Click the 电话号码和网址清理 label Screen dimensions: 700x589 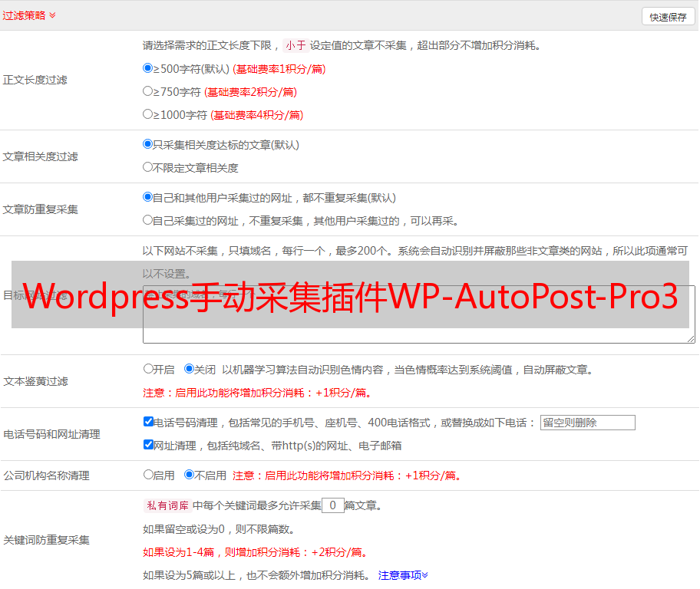tap(51, 434)
